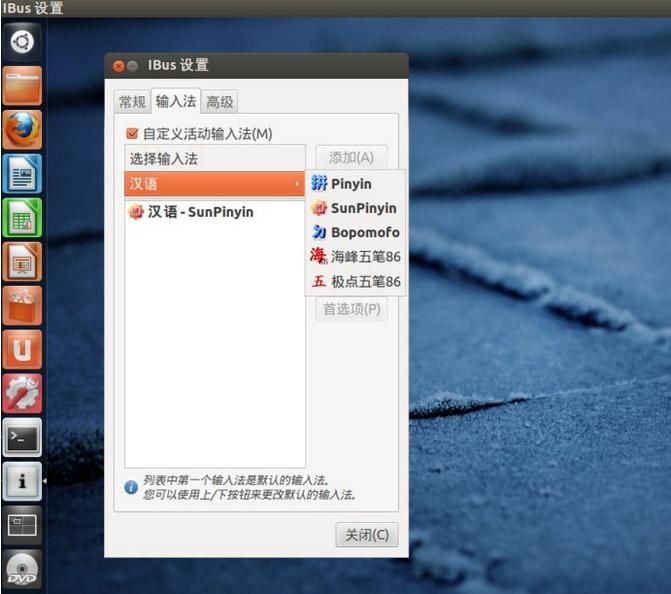The image size is (671, 594).
Task: Expand the 汉语 submenu arrow
Action: pyautogui.click(x=297, y=184)
